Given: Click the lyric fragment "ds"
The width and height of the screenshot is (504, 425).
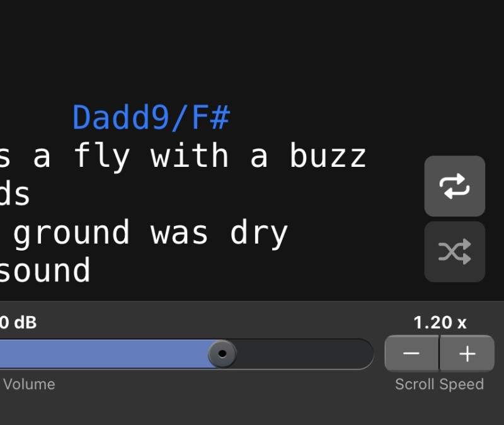Looking at the screenshot, I should pos(15,195).
